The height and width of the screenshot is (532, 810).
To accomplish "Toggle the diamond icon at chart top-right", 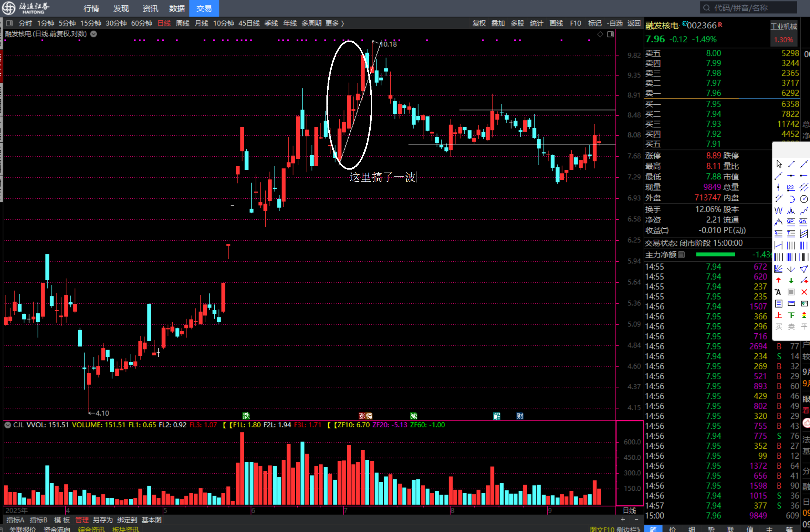I will point(600,34).
